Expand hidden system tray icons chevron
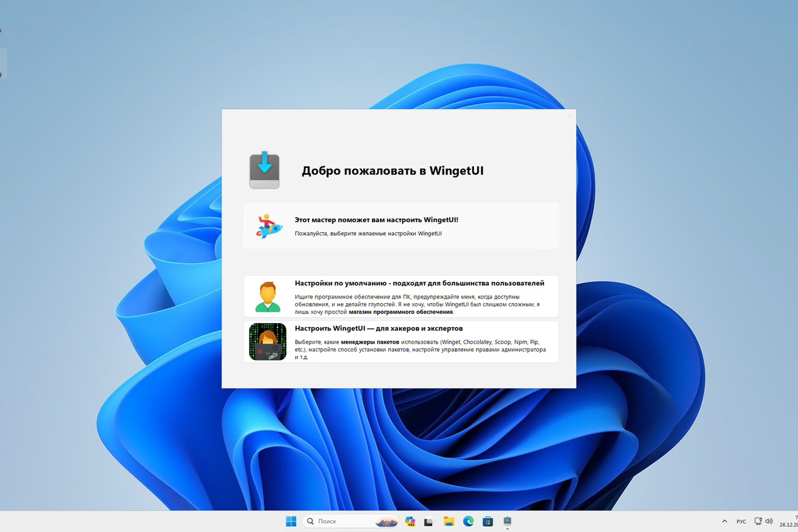Image resolution: width=798 pixels, height=532 pixels. 725,521
